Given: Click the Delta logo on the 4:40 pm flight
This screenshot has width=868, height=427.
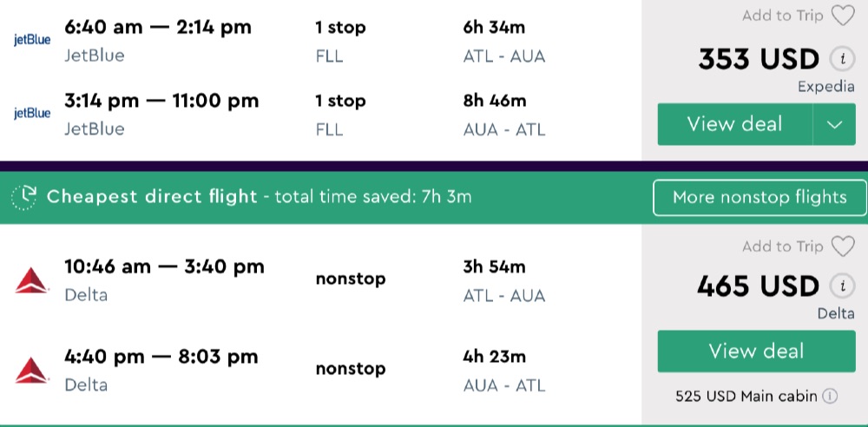Looking at the screenshot, I should point(32,370).
